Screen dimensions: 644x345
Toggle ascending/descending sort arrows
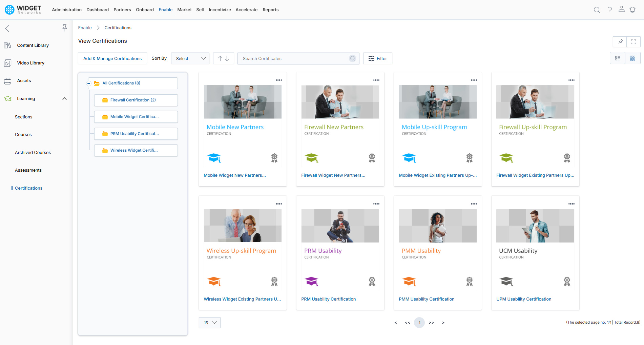[224, 58]
